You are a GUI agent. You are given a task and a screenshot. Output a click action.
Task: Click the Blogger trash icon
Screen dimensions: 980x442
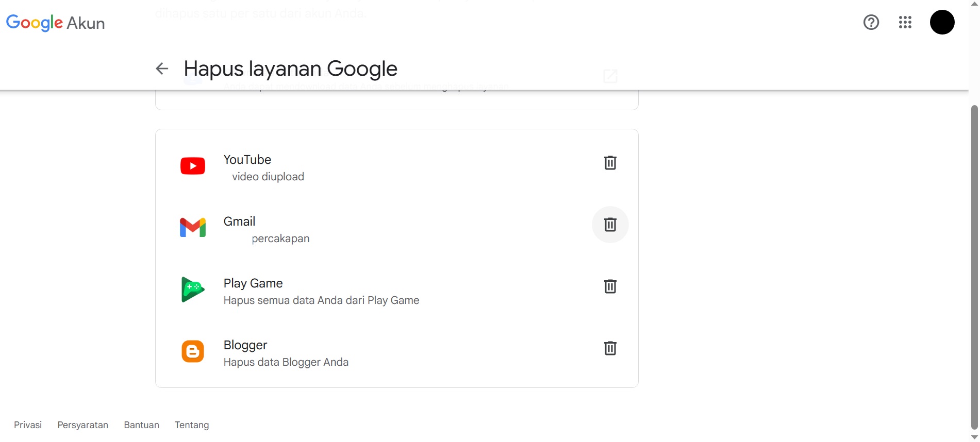pos(610,348)
